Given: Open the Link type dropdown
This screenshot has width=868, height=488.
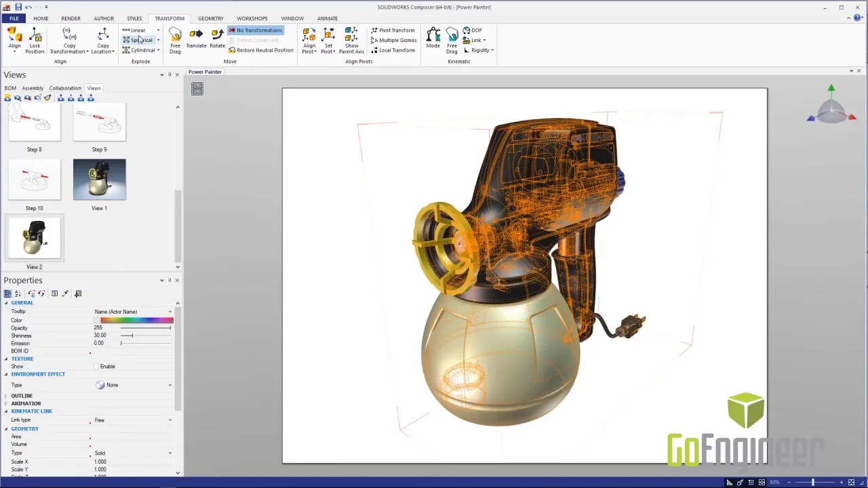Looking at the screenshot, I should click(x=170, y=420).
